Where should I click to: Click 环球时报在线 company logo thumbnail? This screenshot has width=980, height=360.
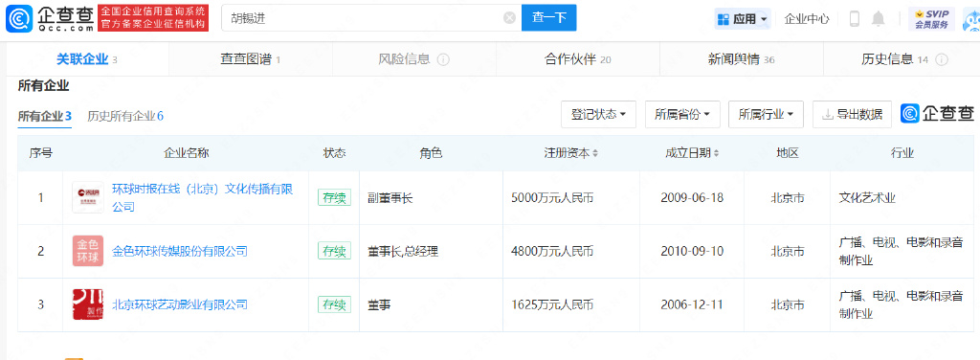point(88,197)
